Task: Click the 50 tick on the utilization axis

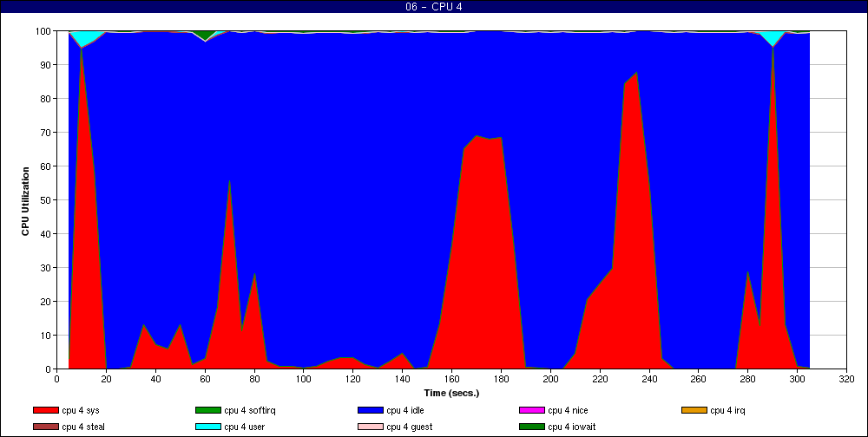Action: (x=47, y=199)
